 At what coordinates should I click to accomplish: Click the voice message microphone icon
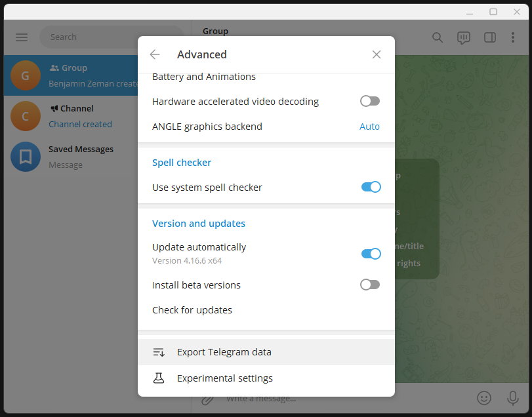click(512, 398)
